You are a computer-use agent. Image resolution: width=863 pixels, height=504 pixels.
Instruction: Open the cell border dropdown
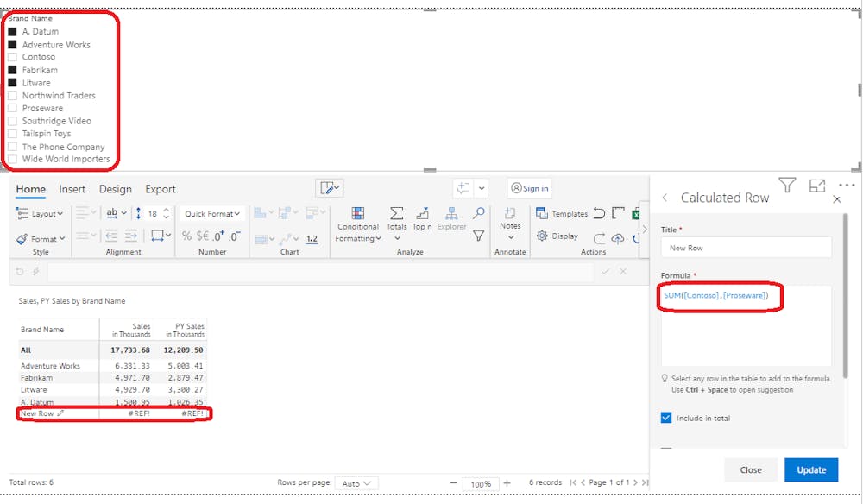[161, 236]
